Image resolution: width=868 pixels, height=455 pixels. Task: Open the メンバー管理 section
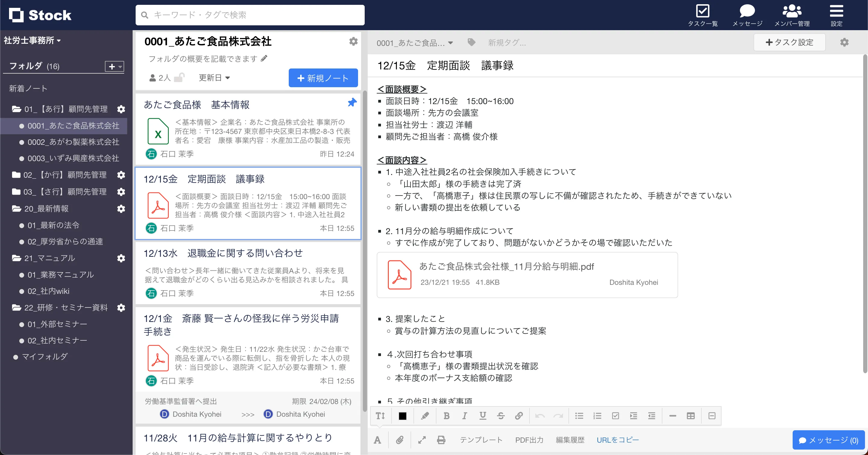[x=793, y=15]
